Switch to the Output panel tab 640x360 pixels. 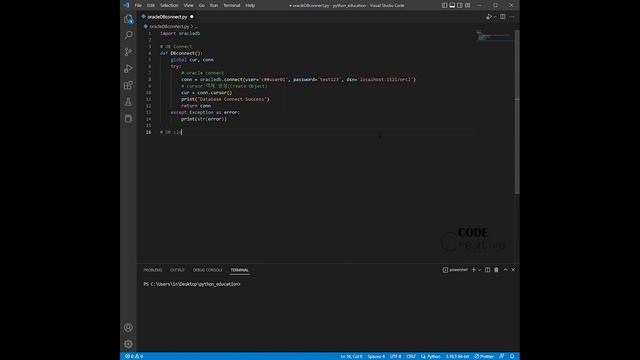[x=177, y=270]
